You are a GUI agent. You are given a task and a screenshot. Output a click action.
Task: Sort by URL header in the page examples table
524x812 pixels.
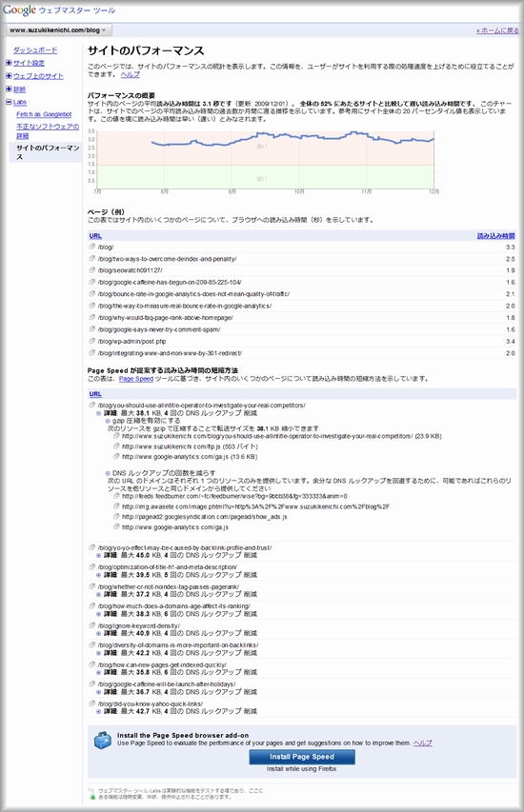coord(95,236)
